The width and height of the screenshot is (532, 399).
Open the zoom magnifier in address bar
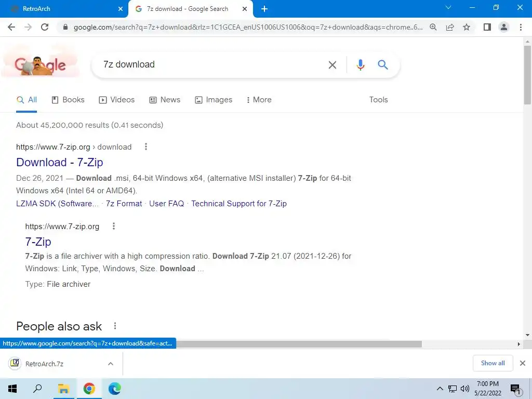pos(433,27)
